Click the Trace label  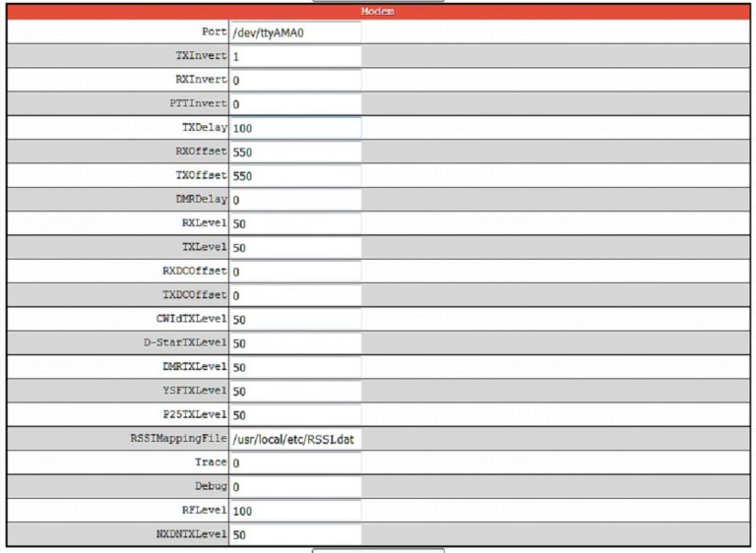pos(211,461)
